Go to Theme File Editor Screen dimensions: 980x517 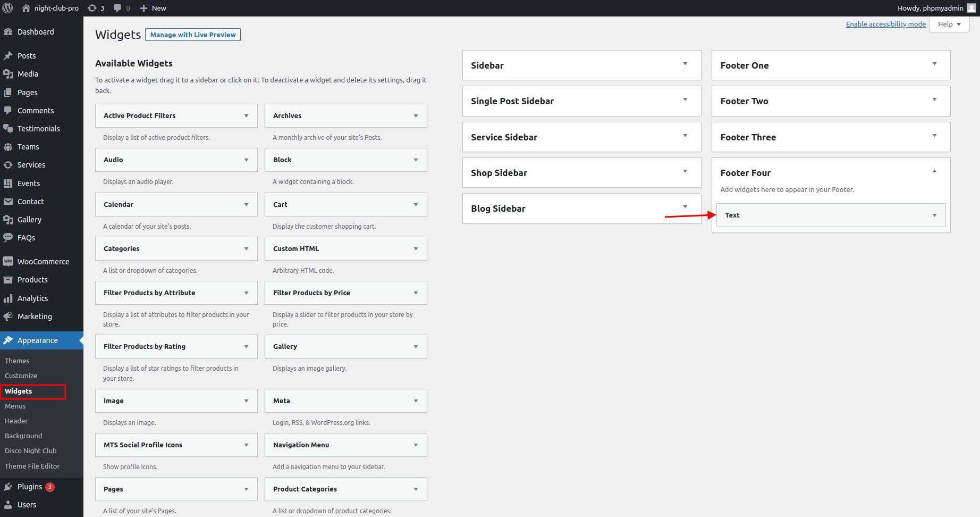click(32, 466)
